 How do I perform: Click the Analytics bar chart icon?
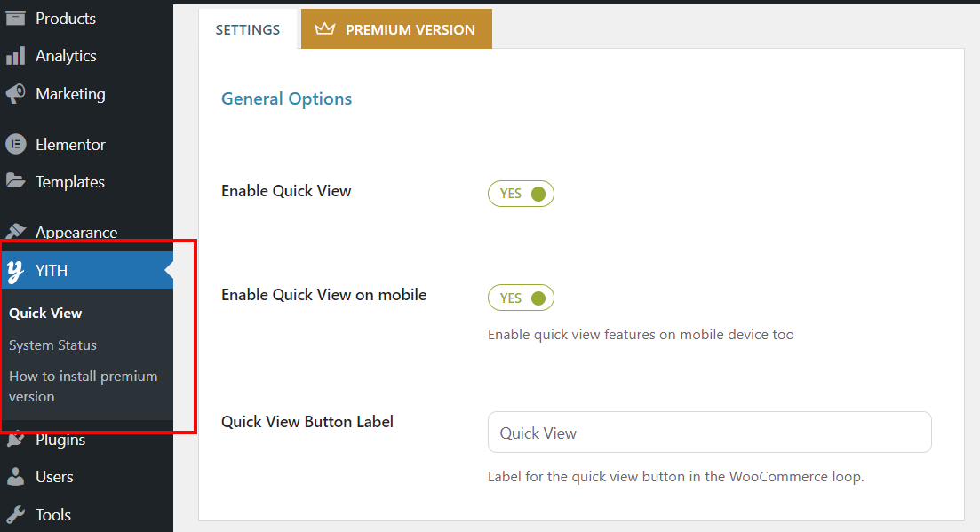(x=16, y=56)
